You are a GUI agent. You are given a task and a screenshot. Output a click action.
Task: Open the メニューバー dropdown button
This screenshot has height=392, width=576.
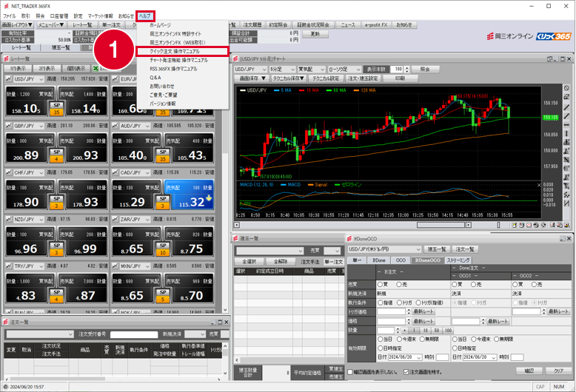point(51,25)
